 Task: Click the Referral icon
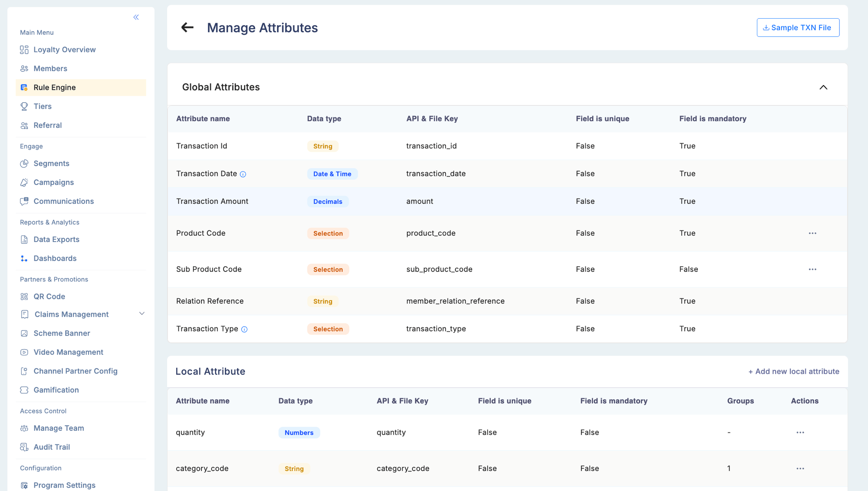[24, 125]
